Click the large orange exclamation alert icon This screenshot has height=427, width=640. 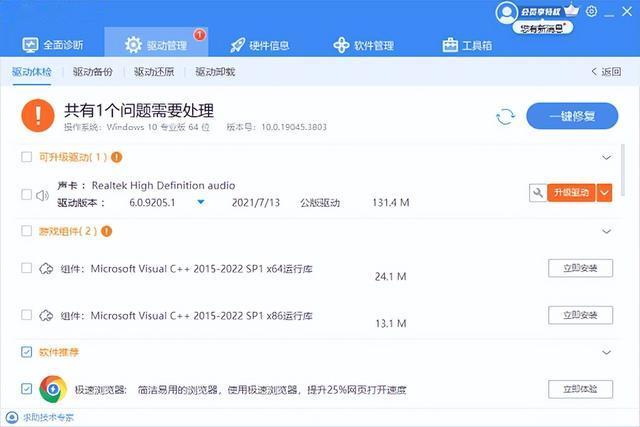(x=38, y=116)
